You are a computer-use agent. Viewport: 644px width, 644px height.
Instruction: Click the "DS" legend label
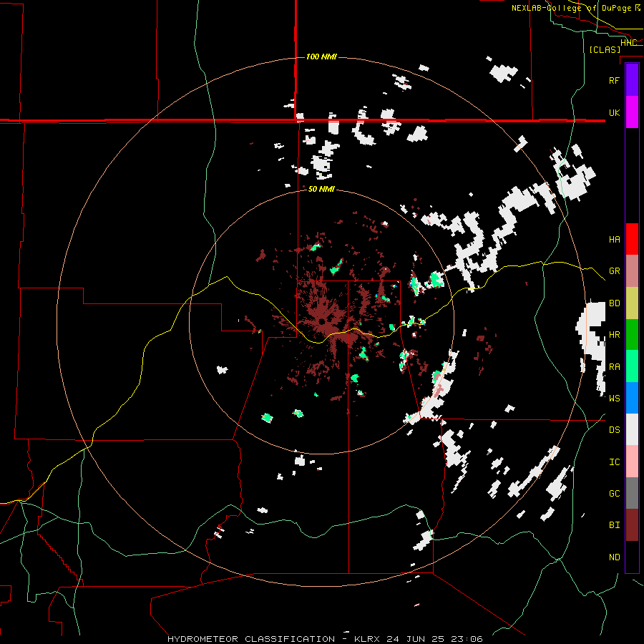(614, 430)
